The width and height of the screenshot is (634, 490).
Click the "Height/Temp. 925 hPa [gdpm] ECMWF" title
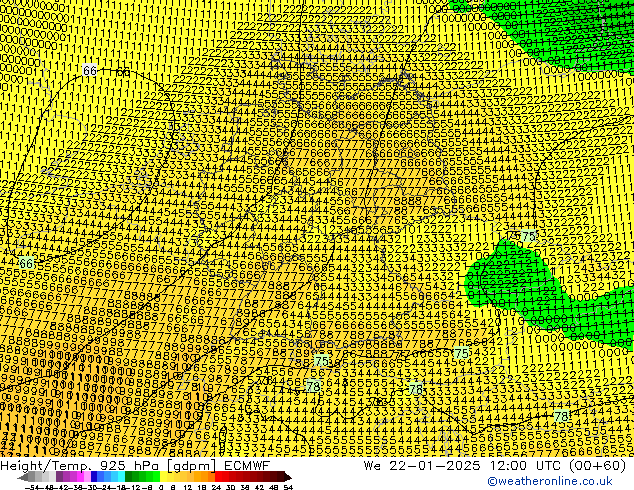coord(135,465)
